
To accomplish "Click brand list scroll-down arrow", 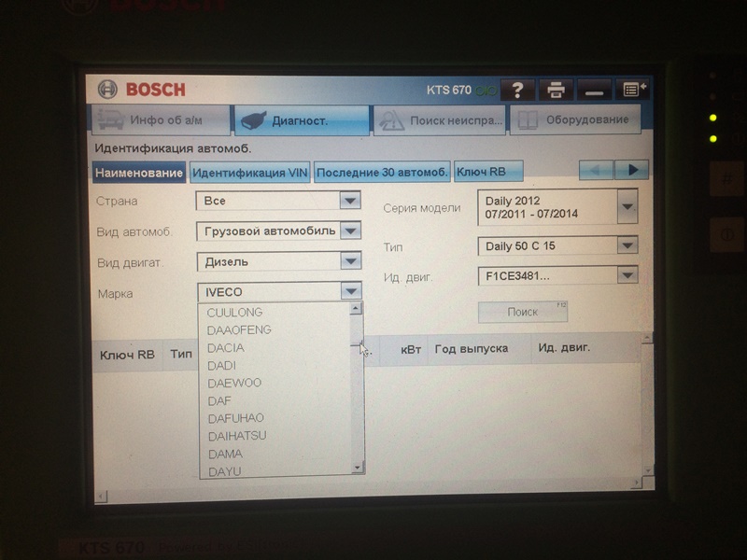I will click(x=358, y=468).
